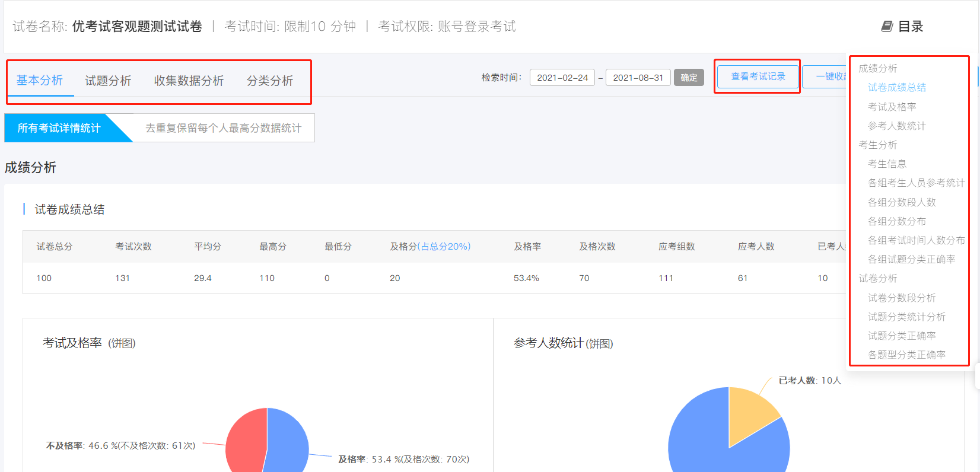Click the 及格分(占总分20%) column header
This screenshot has width=980, height=472.
430,246
